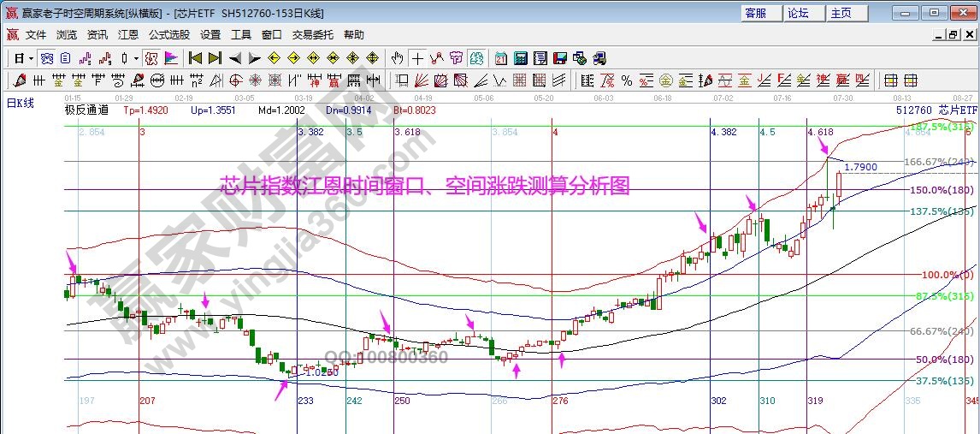
Task: Click the red floppy disk save icon
Action: coord(559,58)
